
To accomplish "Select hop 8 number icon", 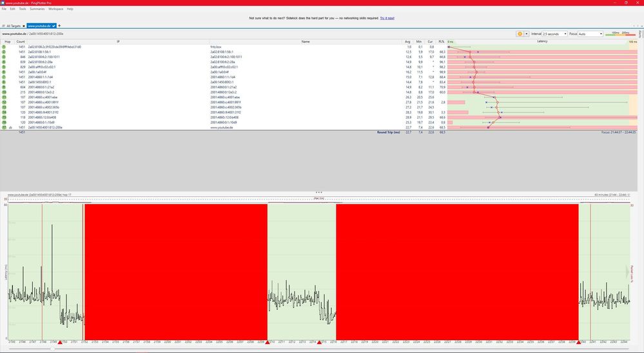I will point(4,82).
